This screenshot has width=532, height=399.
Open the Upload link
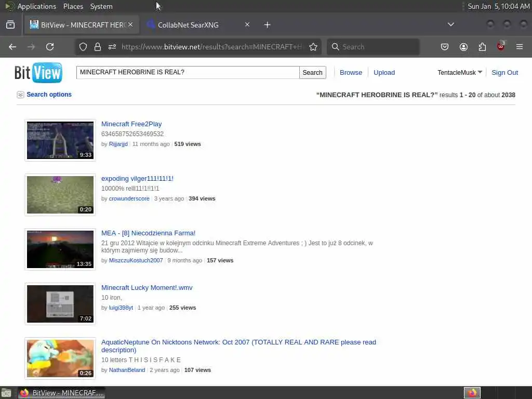pos(384,73)
